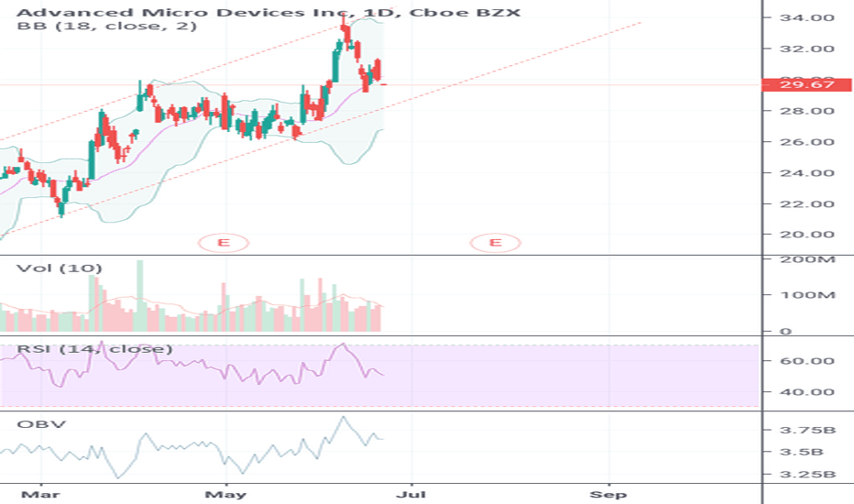Click the 28.00 price axis label
This screenshot has height=504, width=854.
point(807,111)
